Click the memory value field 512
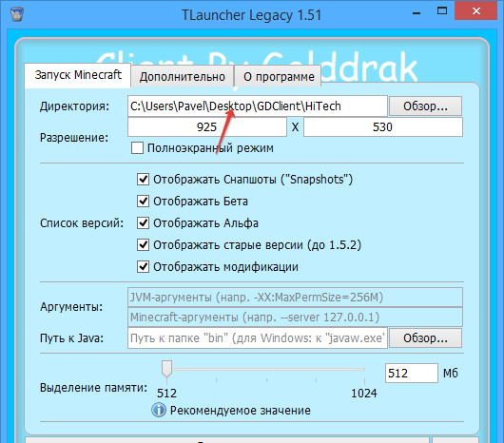The height and width of the screenshot is (443, 504). (412, 373)
